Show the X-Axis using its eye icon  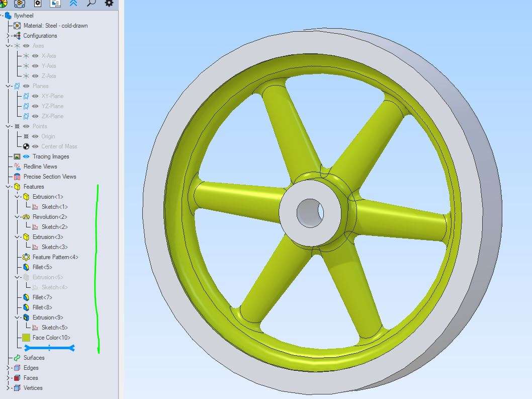tap(35, 56)
